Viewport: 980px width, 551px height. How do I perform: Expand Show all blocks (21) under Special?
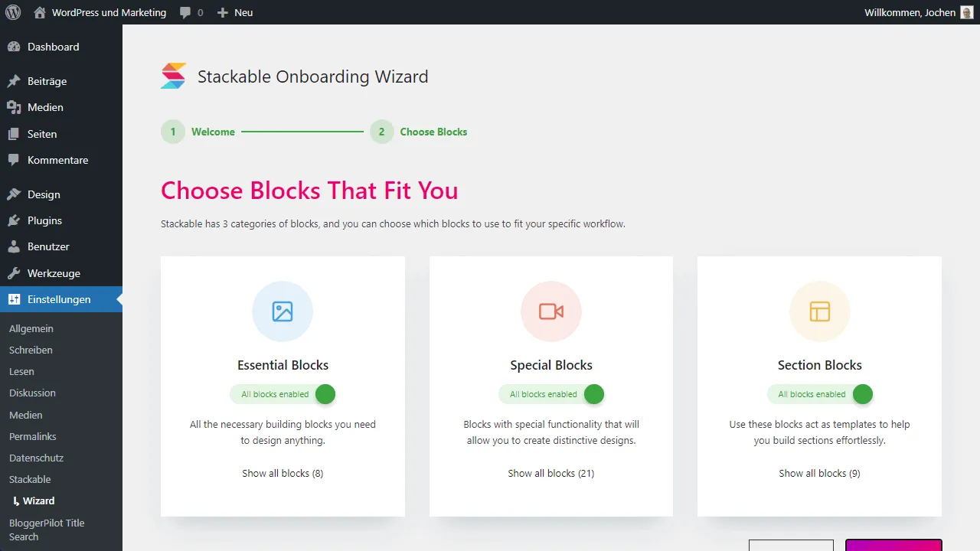coord(551,473)
